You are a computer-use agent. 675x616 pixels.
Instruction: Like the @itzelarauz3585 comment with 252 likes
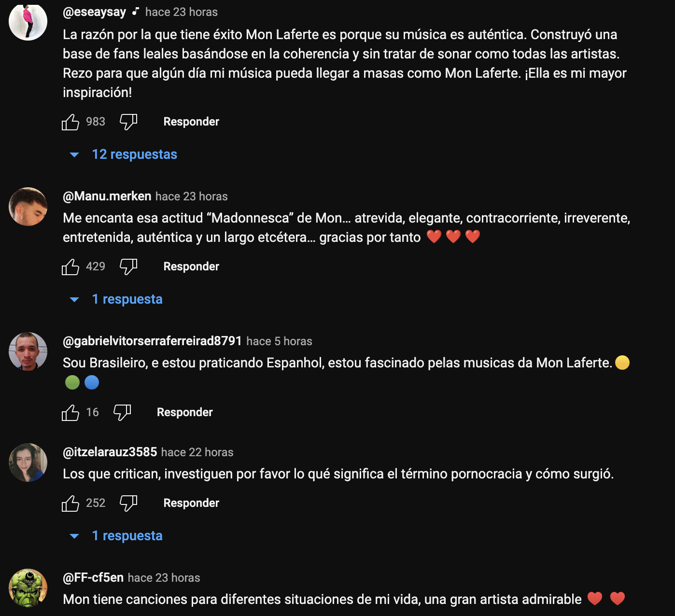[x=70, y=504]
